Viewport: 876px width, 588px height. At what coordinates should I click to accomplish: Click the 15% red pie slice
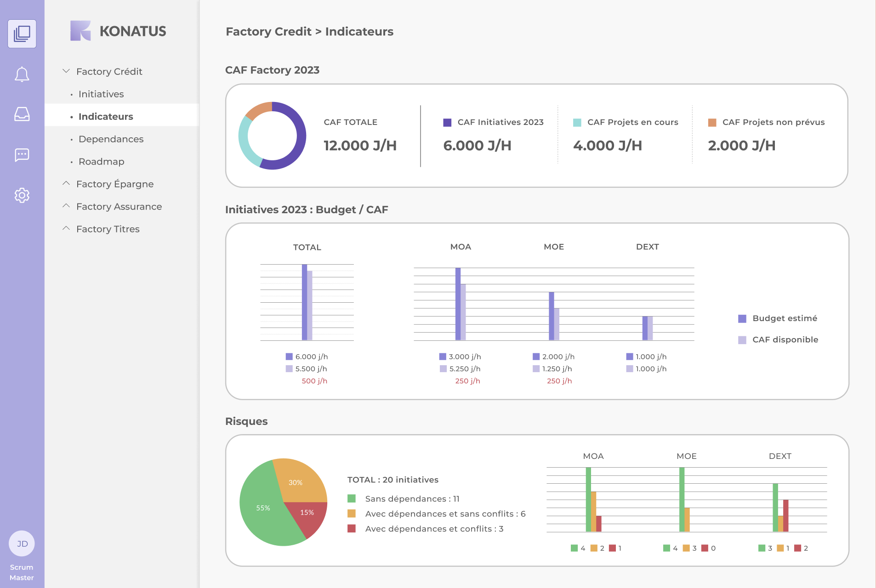(307, 513)
